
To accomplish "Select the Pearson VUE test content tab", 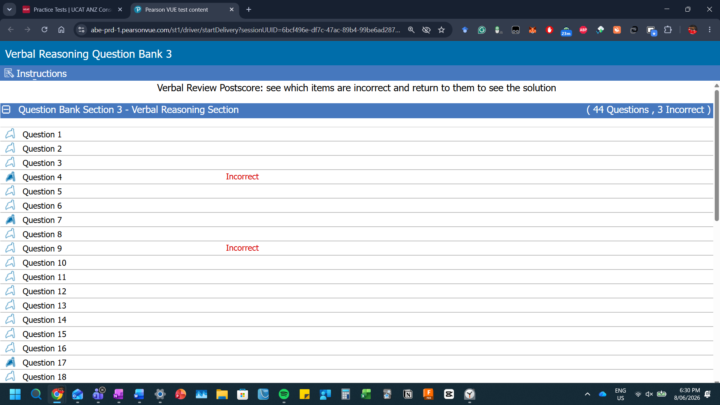I will click(x=184, y=9).
